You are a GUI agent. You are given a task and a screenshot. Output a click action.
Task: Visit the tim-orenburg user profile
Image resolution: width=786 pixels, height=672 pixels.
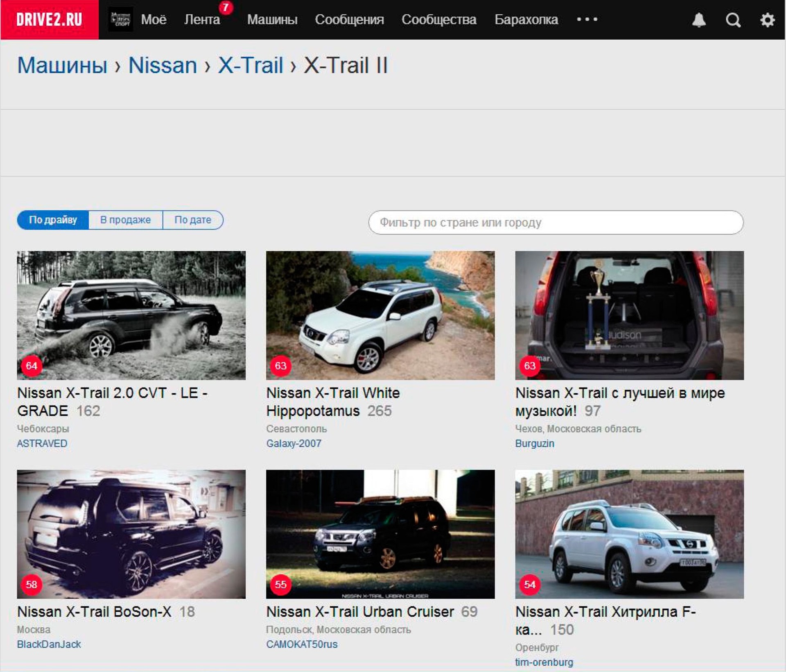click(x=544, y=662)
